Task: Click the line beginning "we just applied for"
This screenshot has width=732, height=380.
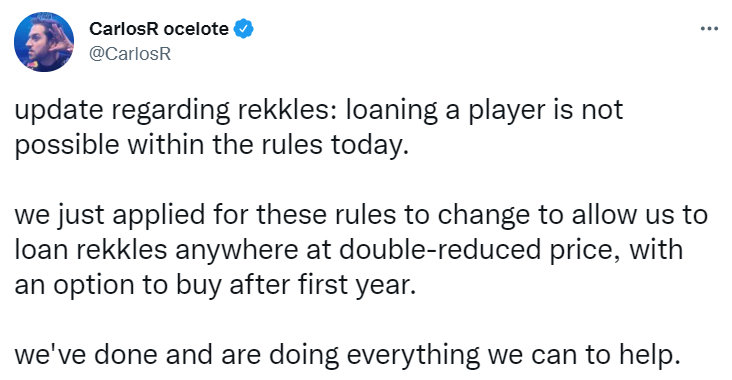Action: tap(361, 216)
